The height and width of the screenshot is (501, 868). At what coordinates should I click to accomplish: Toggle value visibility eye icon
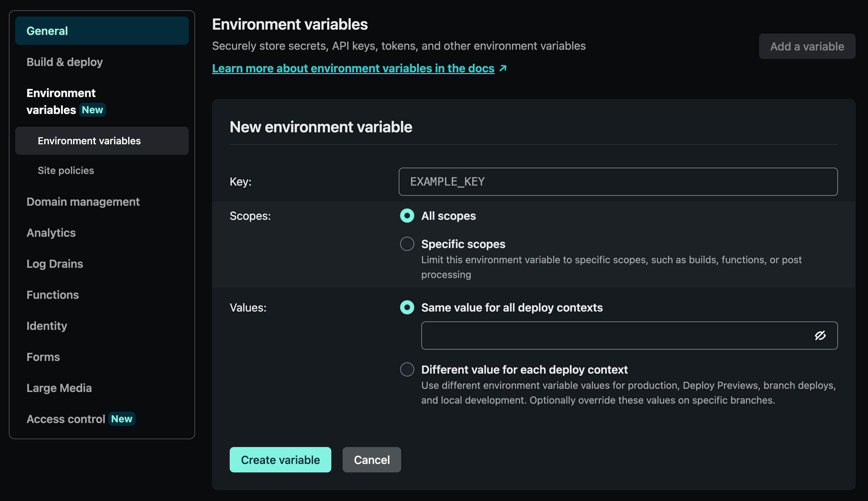click(820, 336)
